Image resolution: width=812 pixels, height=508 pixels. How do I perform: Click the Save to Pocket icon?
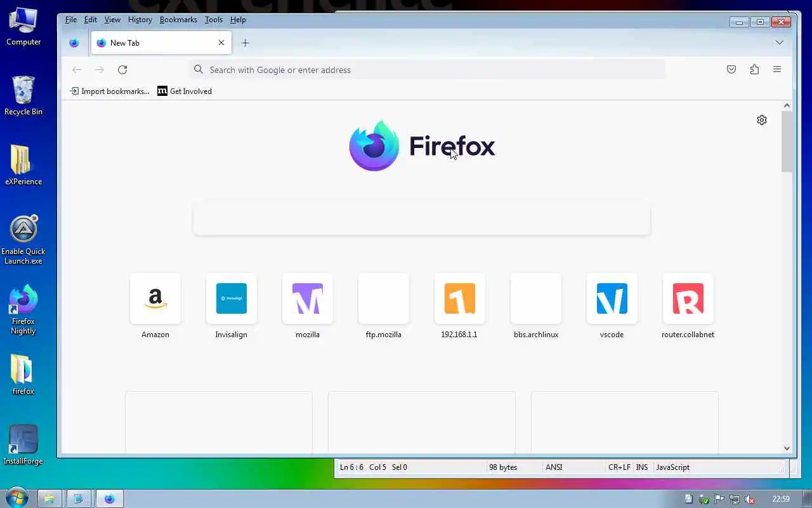click(x=731, y=70)
